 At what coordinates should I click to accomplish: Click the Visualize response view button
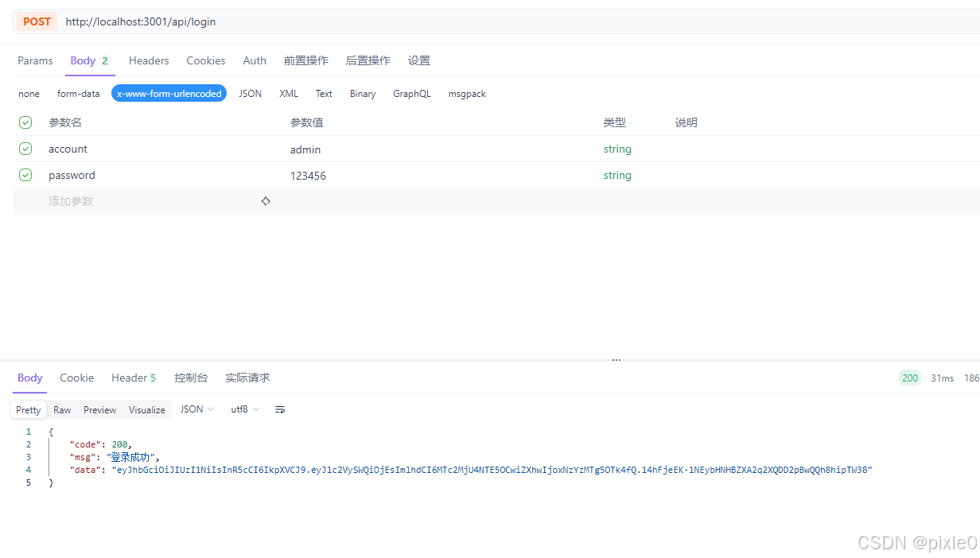(x=146, y=409)
